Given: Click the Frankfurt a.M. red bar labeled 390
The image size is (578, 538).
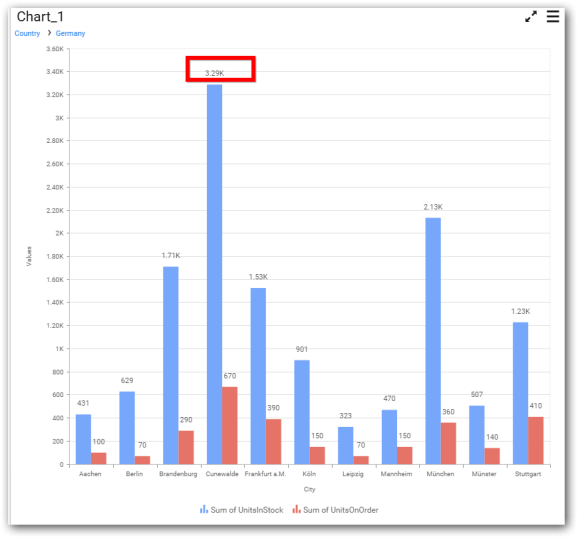Looking at the screenshot, I should pos(274,441).
